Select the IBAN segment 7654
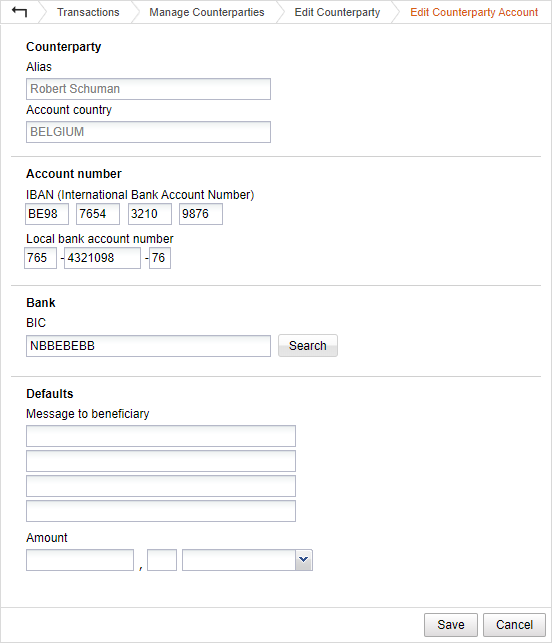552x643 pixels. coord(98,214)
